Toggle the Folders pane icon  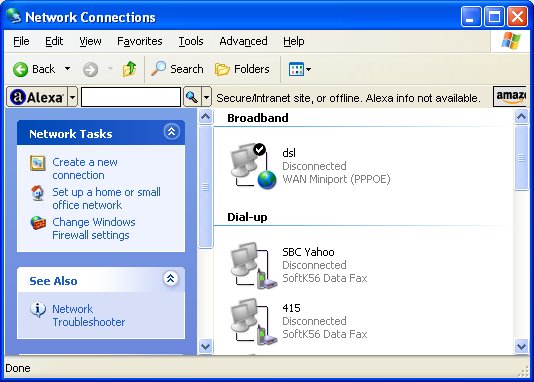222,69
